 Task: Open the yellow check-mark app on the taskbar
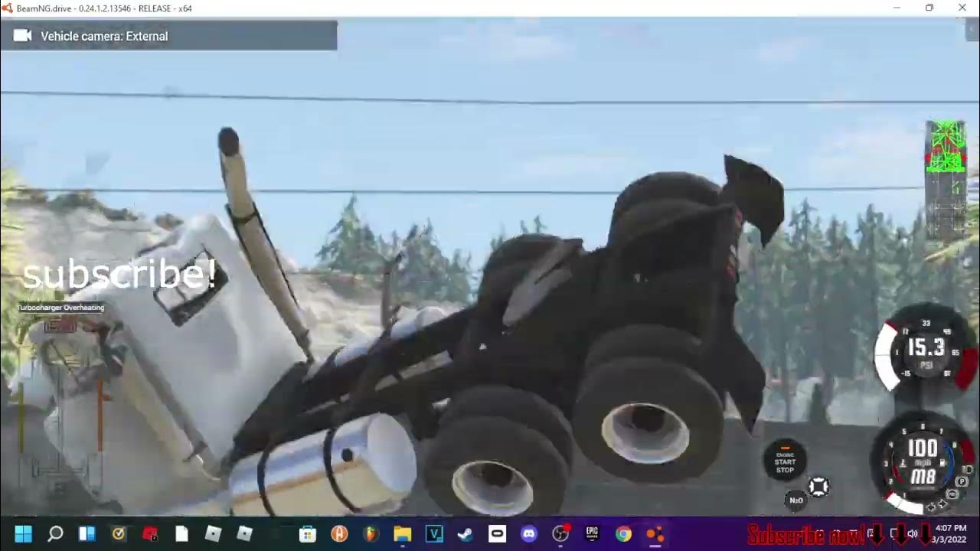click(x=119, y=533)
